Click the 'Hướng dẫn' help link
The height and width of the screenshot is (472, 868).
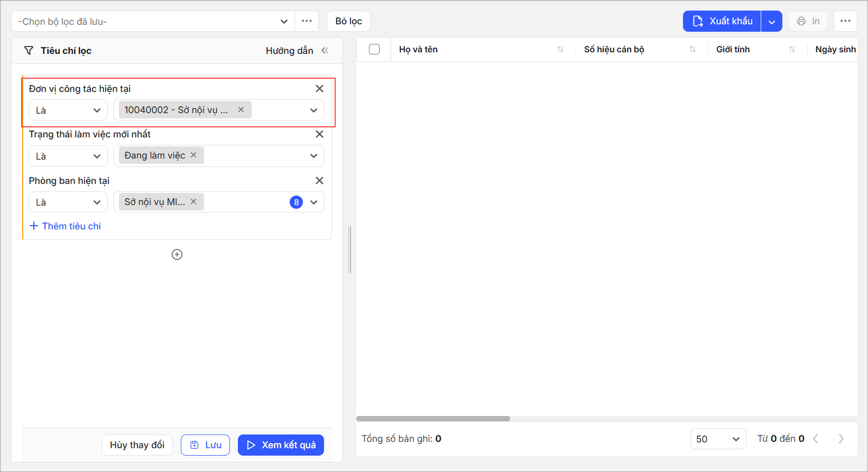coord(289,51)
